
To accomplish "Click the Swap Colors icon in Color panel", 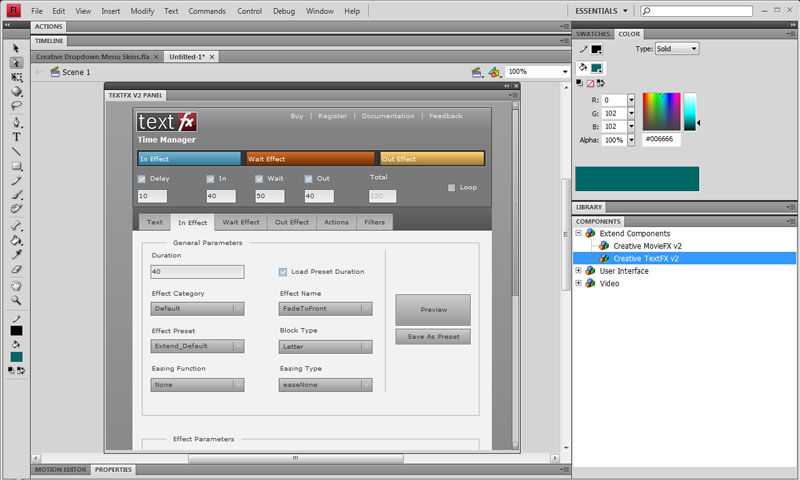I will tap(601, 83).
